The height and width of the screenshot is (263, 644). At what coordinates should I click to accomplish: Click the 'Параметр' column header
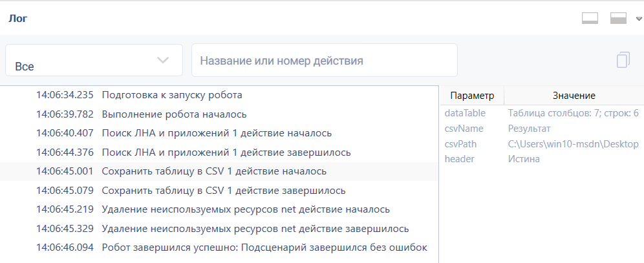pos(472,96)
